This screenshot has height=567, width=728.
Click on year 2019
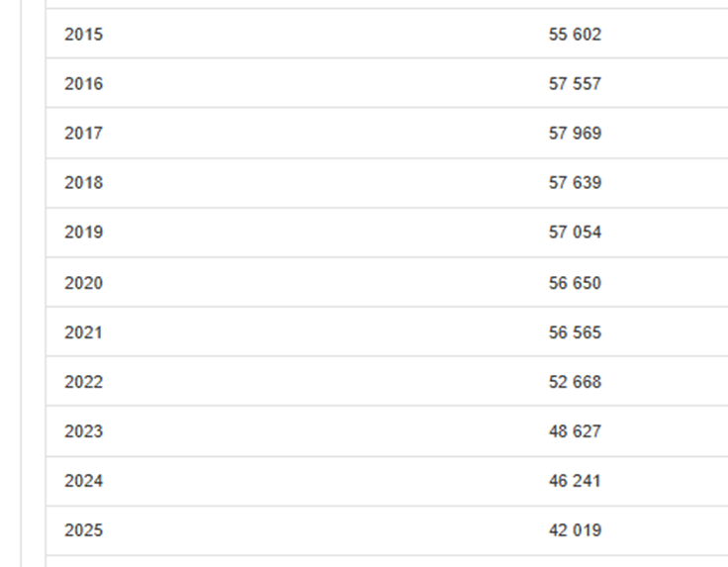point(83,233)
